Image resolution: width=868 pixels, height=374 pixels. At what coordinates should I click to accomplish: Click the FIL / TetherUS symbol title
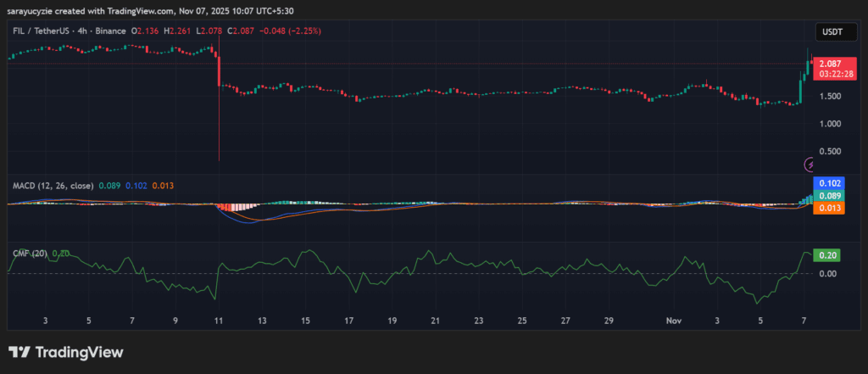(x=42, y=31)
